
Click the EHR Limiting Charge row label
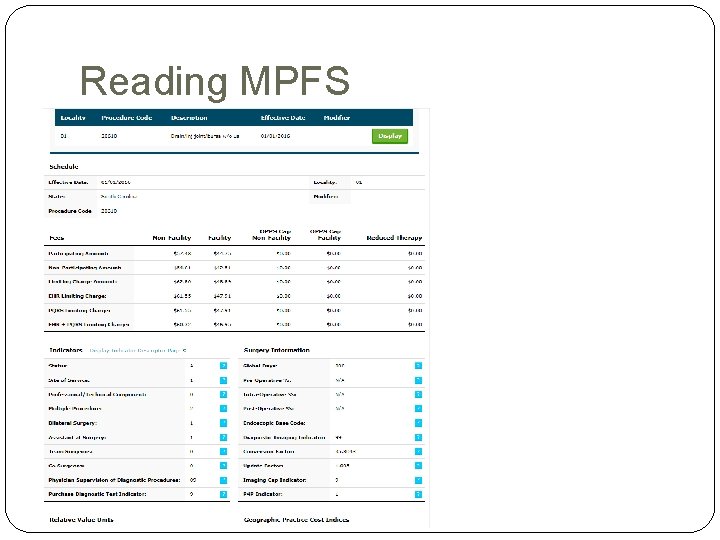click(77, 296)
